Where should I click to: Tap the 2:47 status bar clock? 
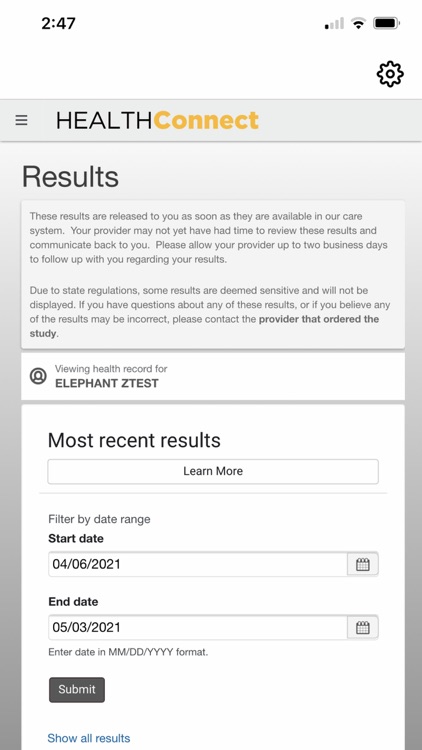coord(58,23)
